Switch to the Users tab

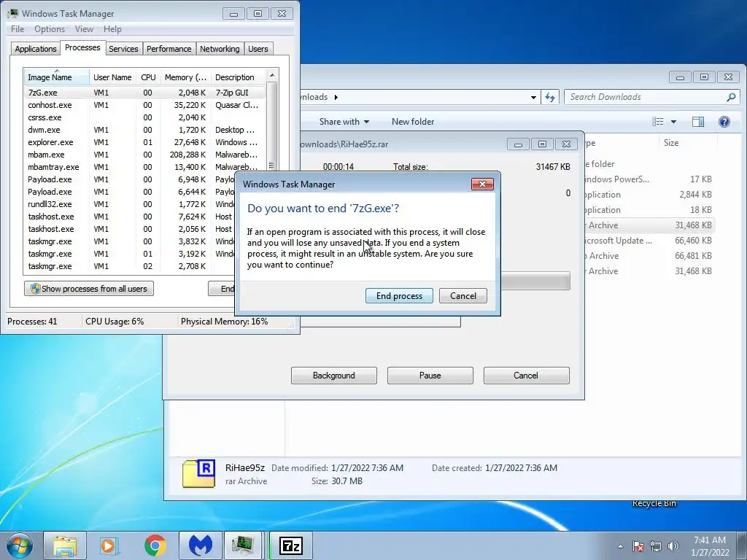pos(258,49)
